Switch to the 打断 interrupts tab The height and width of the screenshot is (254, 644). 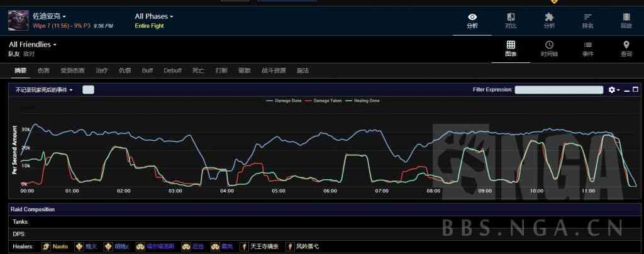(221, 70)
